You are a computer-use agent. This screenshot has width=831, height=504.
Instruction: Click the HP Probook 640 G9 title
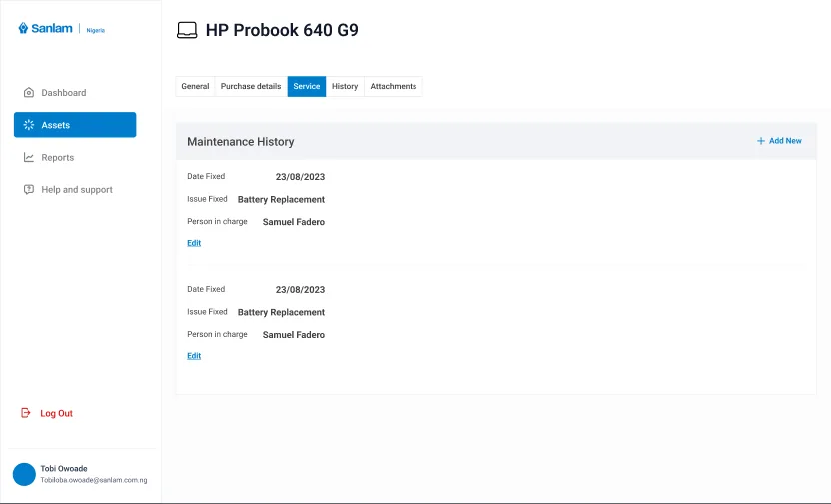click(282, 30)
